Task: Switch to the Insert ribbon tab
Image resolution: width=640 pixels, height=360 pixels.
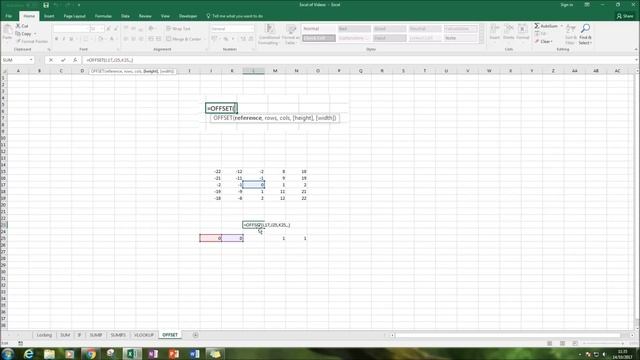Action: tap(49, 16)
